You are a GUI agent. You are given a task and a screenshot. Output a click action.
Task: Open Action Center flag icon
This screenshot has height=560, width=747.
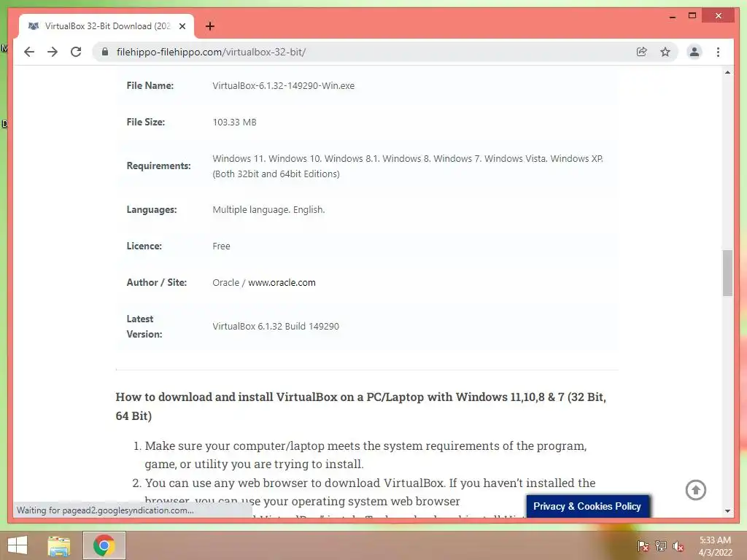point(643,545)
